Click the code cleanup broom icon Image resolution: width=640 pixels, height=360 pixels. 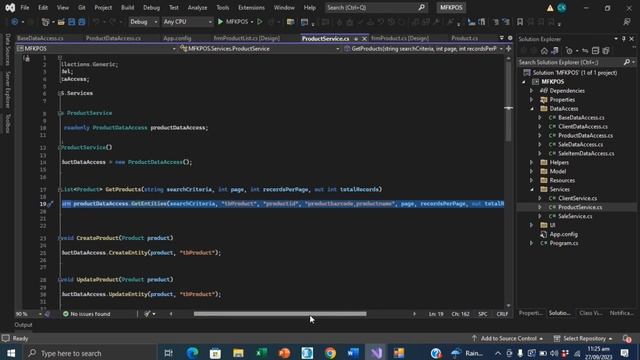click(x=147, y=314)
